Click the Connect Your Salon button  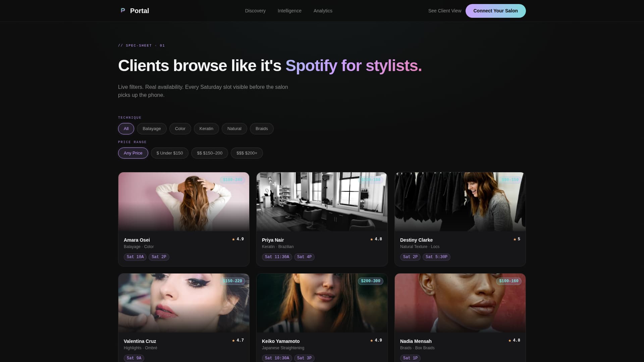click(495, 11)
